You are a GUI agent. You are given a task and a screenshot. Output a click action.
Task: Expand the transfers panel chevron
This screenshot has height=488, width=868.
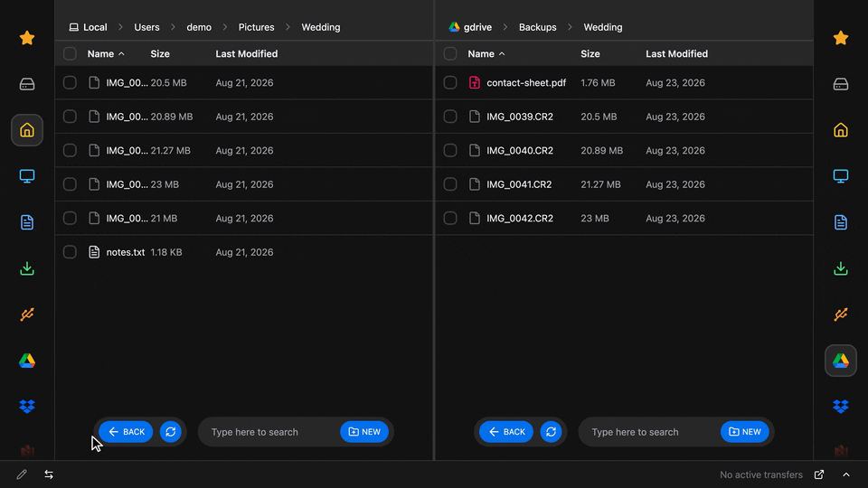[x=846, y=474]
